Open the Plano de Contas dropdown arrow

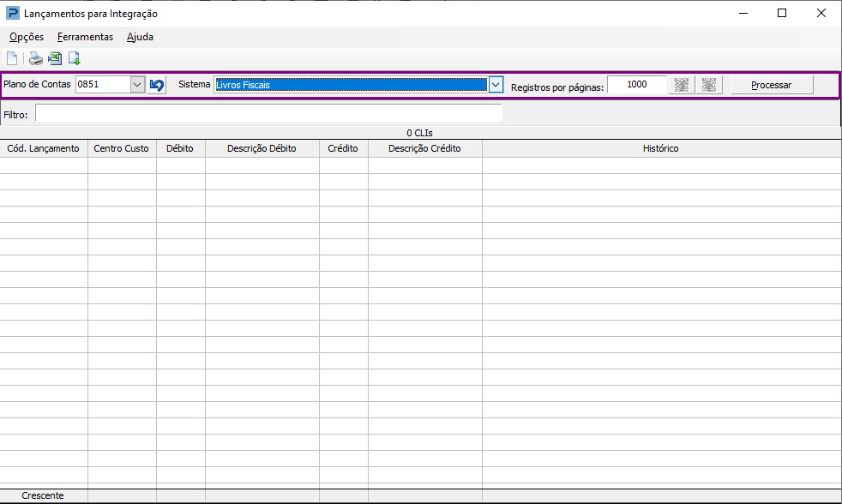[x=137, y=85]
